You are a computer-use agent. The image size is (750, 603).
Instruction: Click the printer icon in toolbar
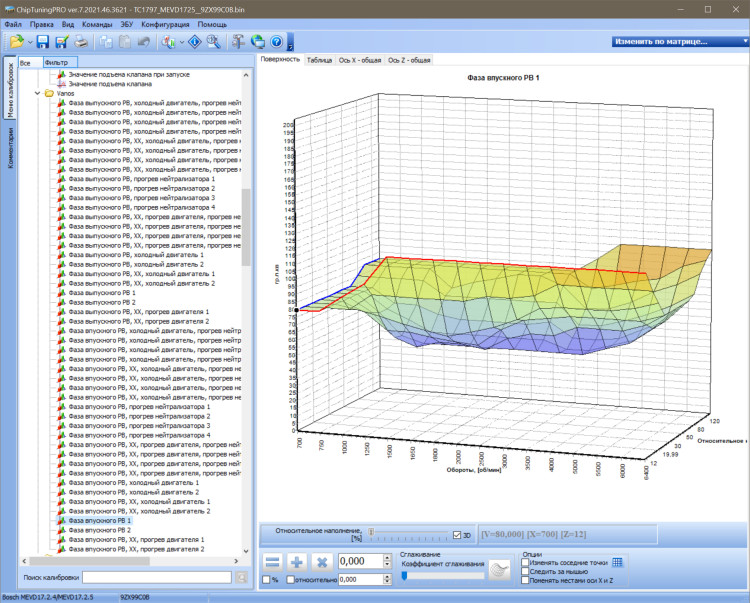pyautogui.click(x=81, y=42)
